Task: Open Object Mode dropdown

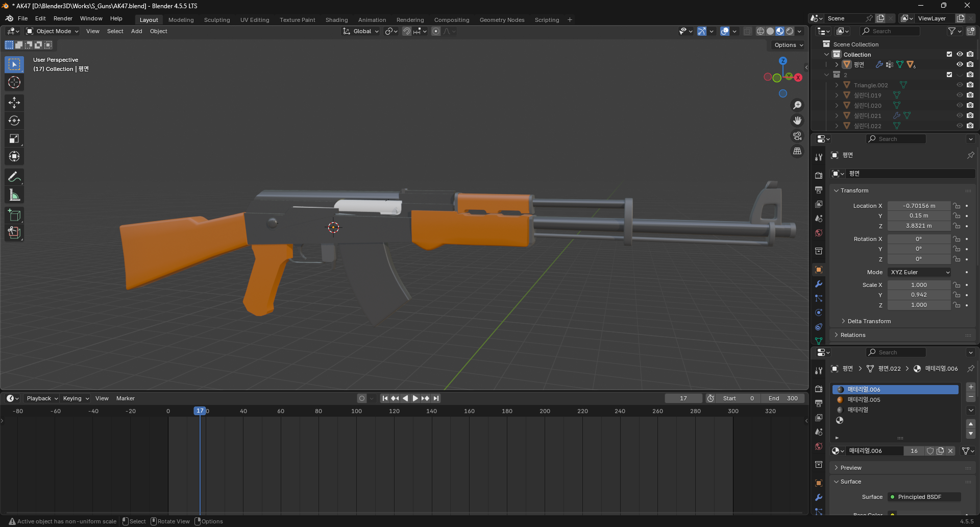Action: tap(53, 31)
